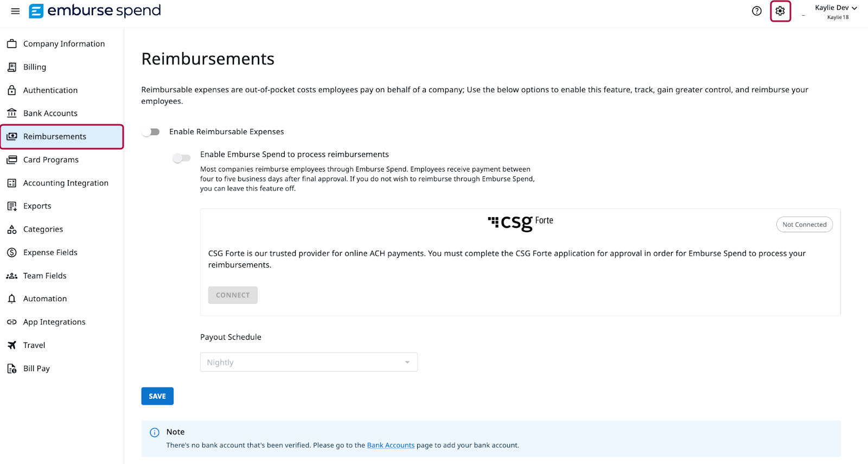Collapse the sidebar with hamburger menu
Screen dimensions: 868x464
click(15, 10)
